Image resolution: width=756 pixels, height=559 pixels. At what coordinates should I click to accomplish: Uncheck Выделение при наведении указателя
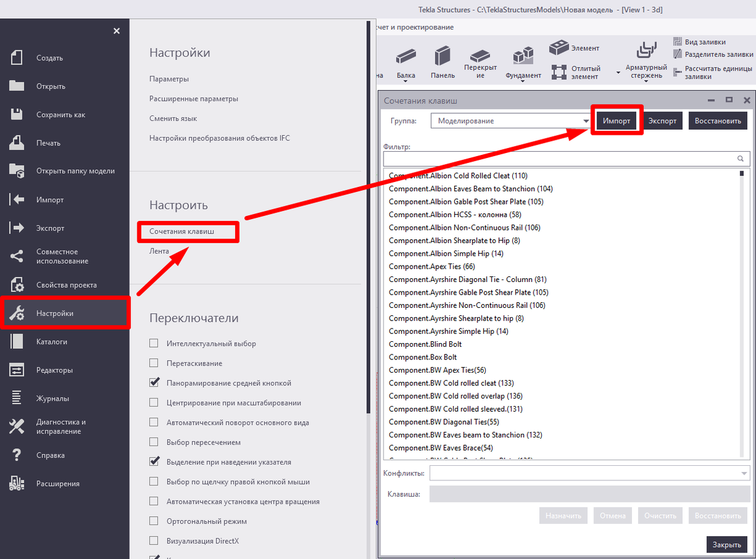154,462
